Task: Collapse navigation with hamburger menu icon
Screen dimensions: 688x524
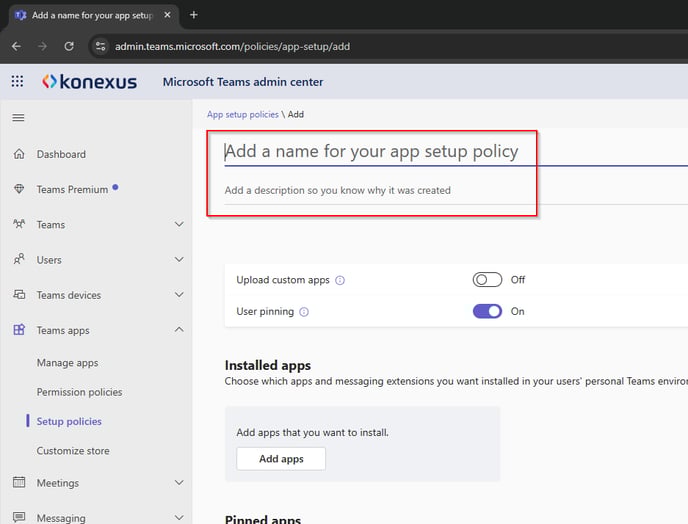Action: coord(18,118)
